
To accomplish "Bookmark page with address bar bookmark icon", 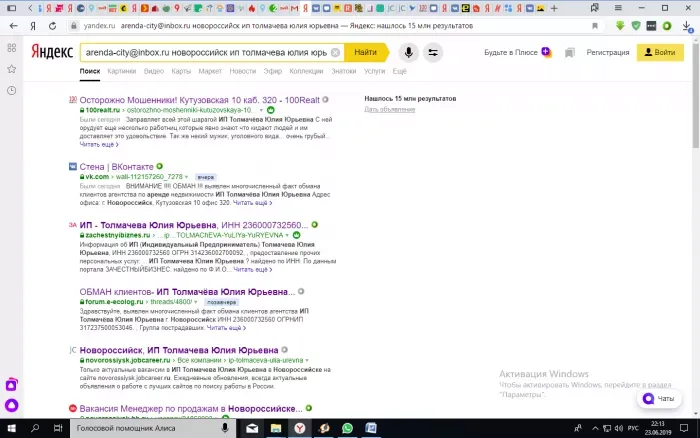I will (x=595, y=26).
